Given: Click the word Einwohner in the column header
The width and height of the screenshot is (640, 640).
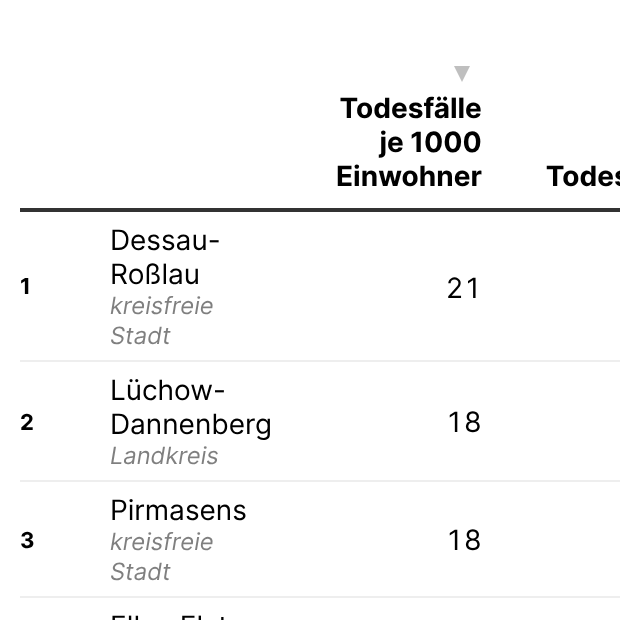Looking at the screenshot, I should click(x=409, y=177).
